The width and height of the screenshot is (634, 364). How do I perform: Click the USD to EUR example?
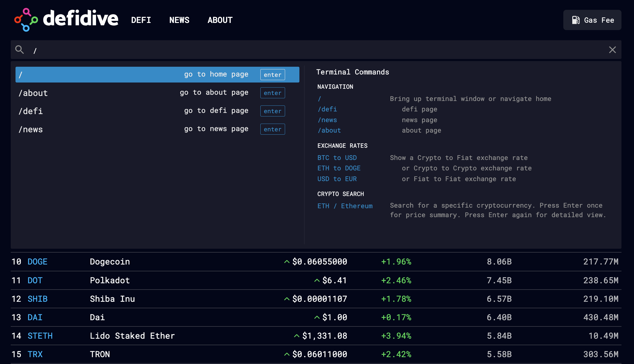(337, 179)
